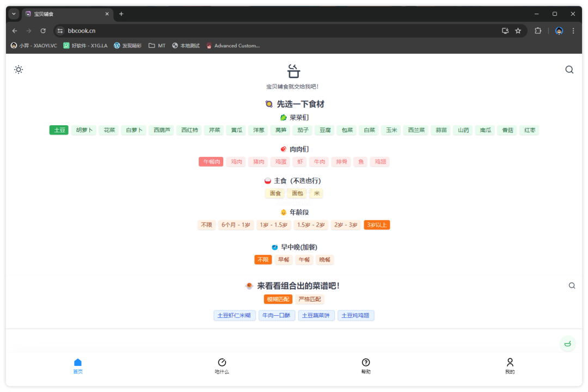Screen dimensions: 588x392
Task: Go to the 我的 profile tab
Action: [x=510, y=366]
